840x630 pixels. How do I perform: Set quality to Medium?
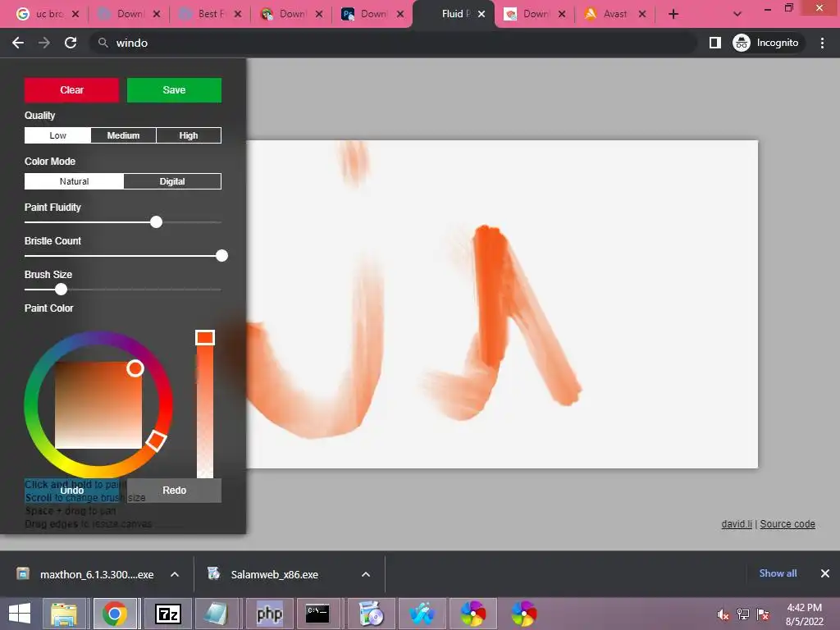pyautogui.click(x=123, y=135)
